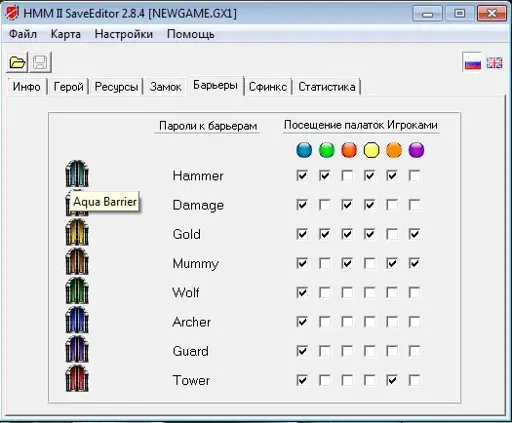Viewport: 512px width, 423px height.
Task: Click the yellow barrier icon beside Gold
Action: click(77, 232)
